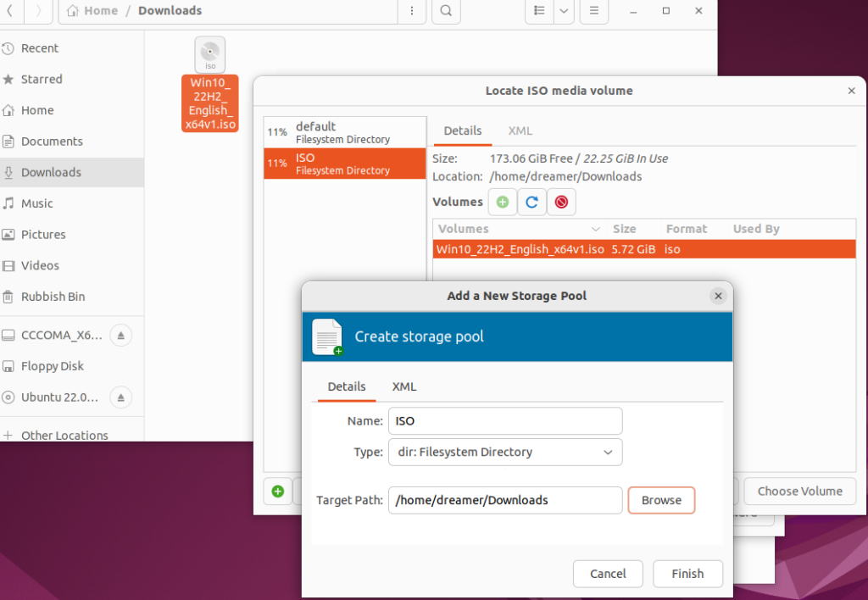Close the Locate ISO media volume dialog

(x=851, y=91)
